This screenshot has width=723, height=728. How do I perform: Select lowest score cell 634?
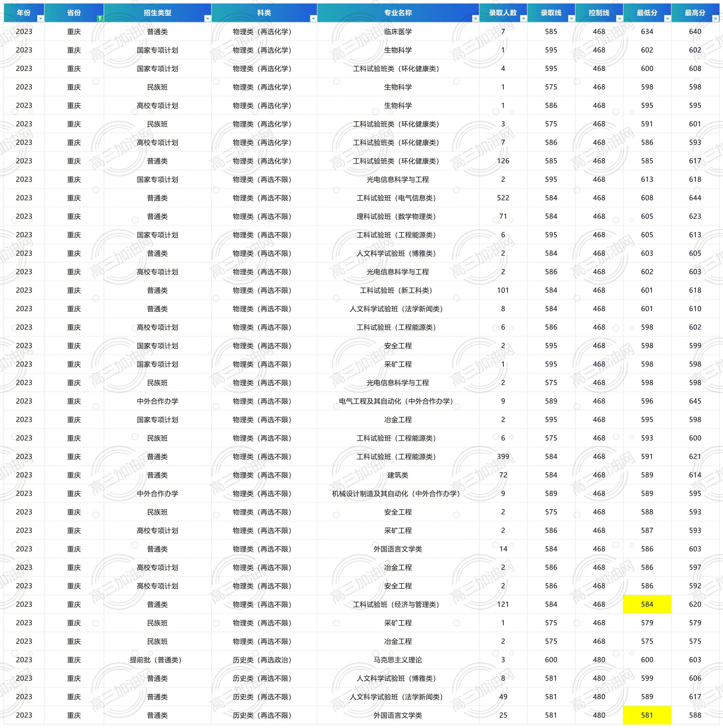[647, 32]
